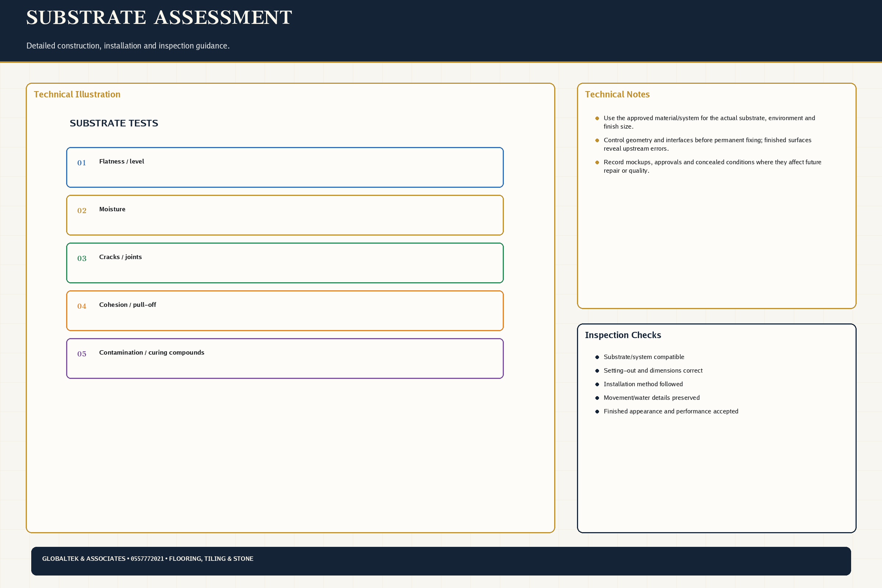The height and width of the screenshot is (588, 882).
Task: Click the SUBSTRATE TESTS subheading
Action: pyautogui.click(x=114, y=123)
